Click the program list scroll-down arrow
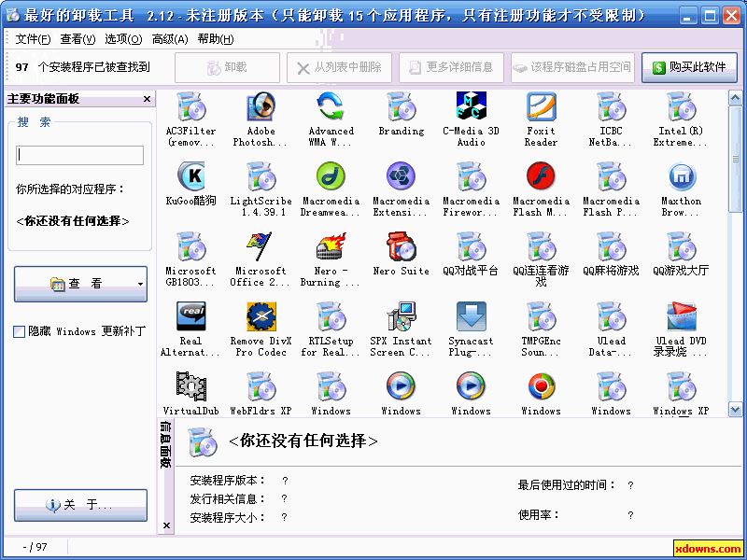 [x=735, y=409]
